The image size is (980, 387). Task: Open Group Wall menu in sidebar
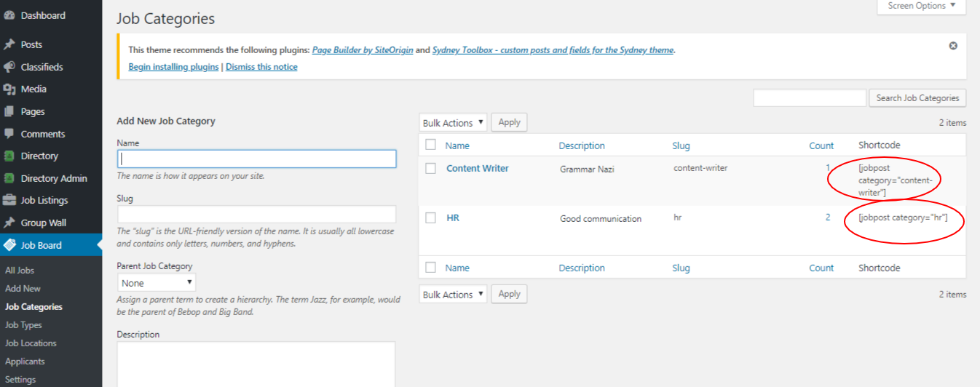[43, 223]
